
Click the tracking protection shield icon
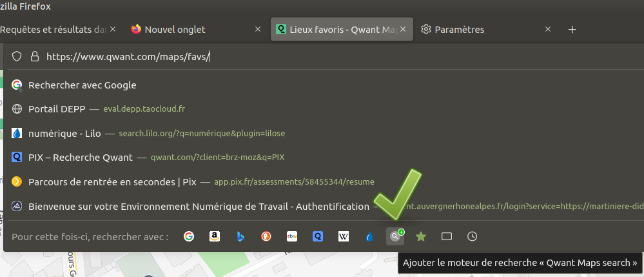click(x=16, y=56)
